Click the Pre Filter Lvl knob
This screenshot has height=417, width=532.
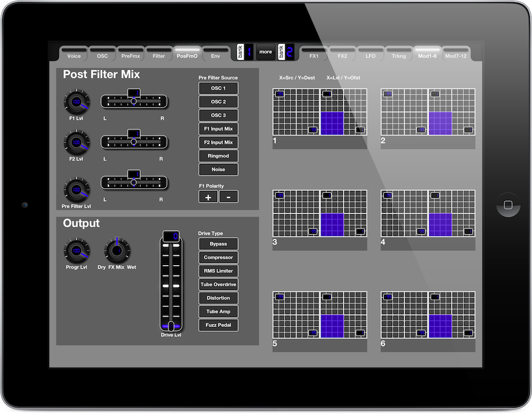(76, 190)
